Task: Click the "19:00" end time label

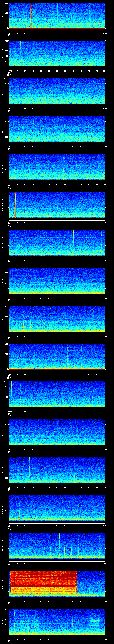Action: tap(105, 109)
